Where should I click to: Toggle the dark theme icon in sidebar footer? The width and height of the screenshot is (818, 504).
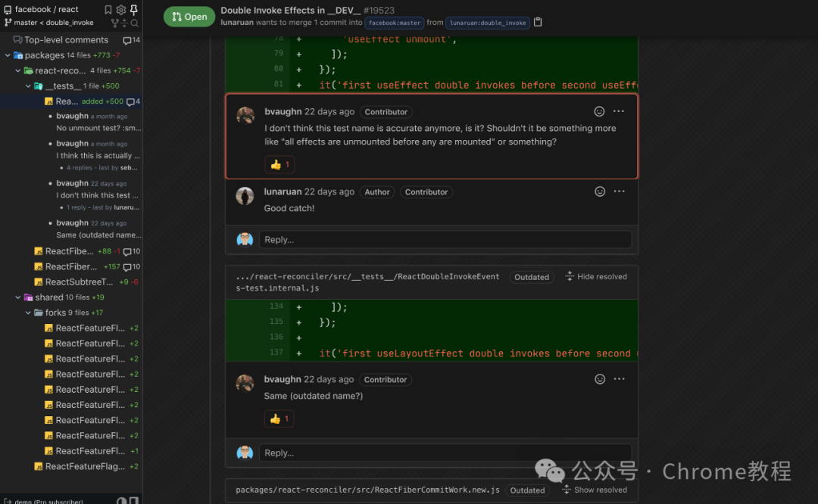(121, 501)
